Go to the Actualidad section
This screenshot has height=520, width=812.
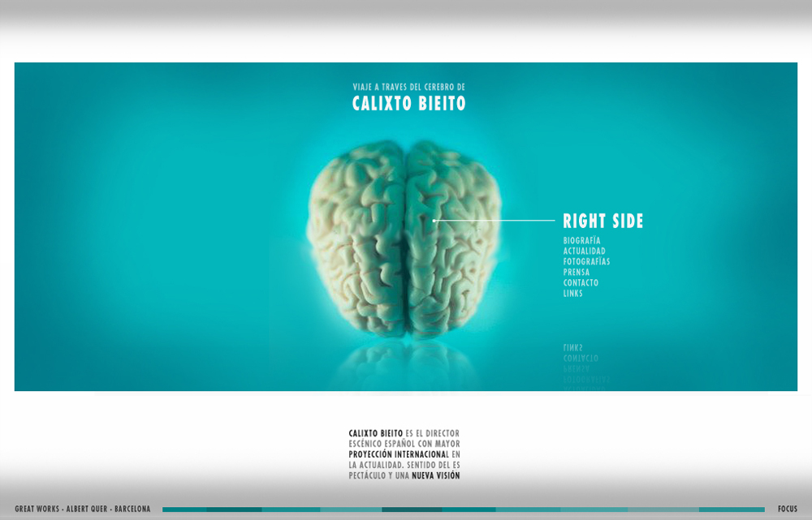[584, 251]
